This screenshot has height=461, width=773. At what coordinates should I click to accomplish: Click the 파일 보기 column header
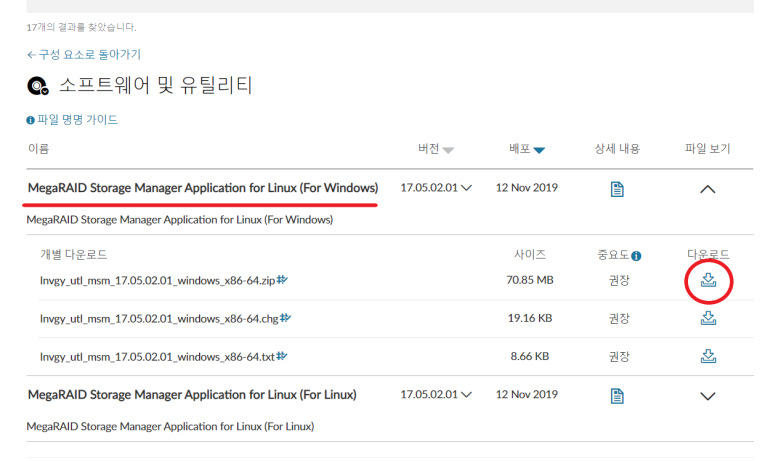[x=707, y=149]
